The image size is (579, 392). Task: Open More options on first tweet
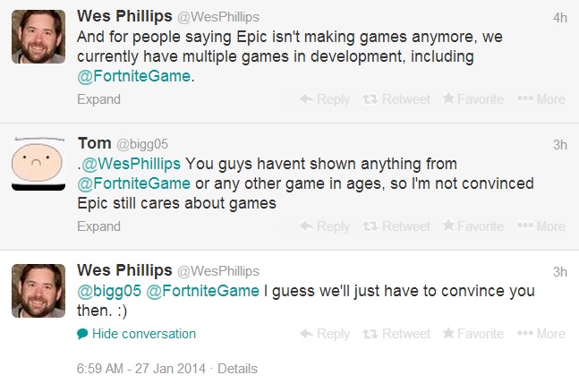click(541, 99)
